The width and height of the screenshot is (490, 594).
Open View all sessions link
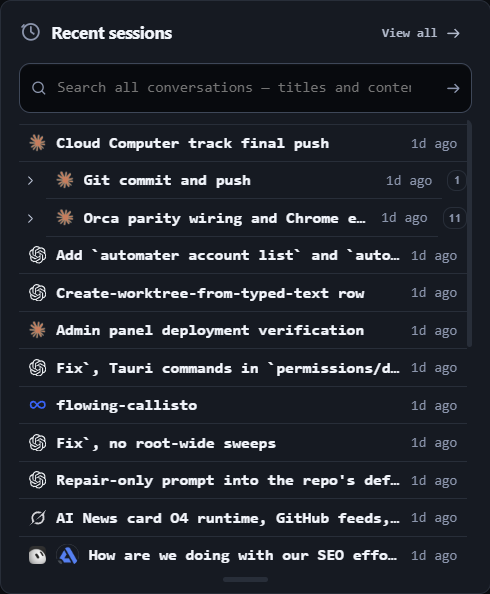(x=421, y=33)
